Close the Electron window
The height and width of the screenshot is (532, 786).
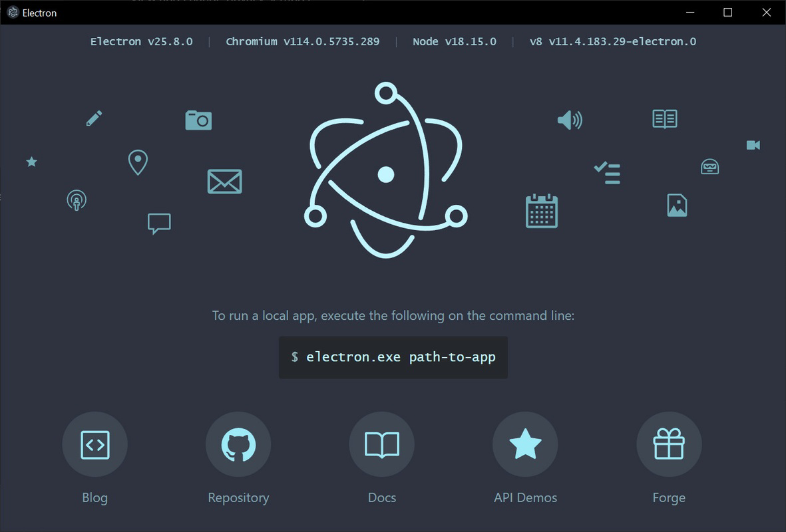767,13
